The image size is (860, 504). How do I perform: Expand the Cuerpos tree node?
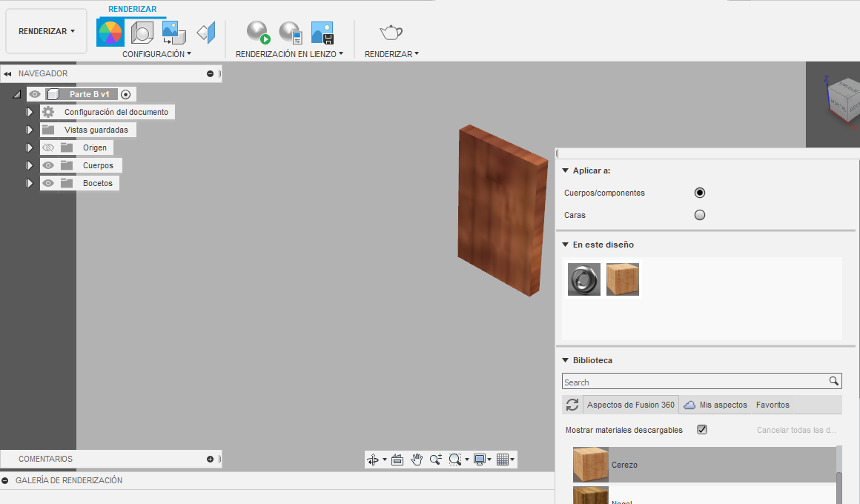(30, 165)
